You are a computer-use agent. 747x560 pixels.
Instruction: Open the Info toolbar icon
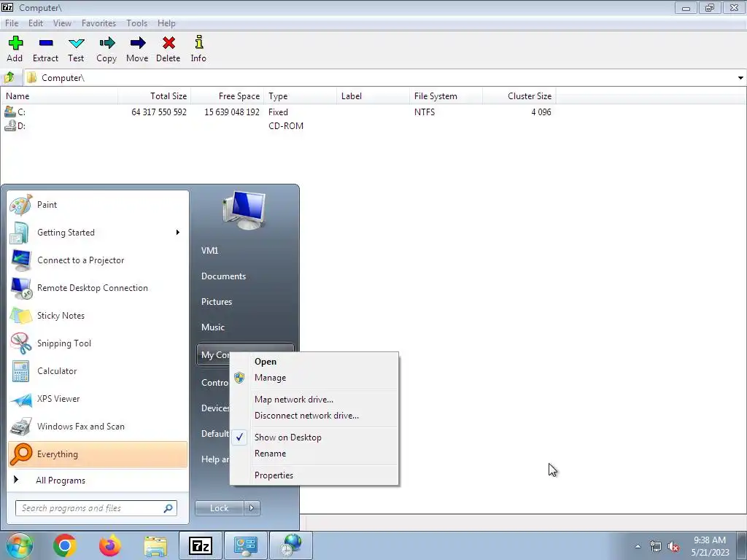click(198, 42)
